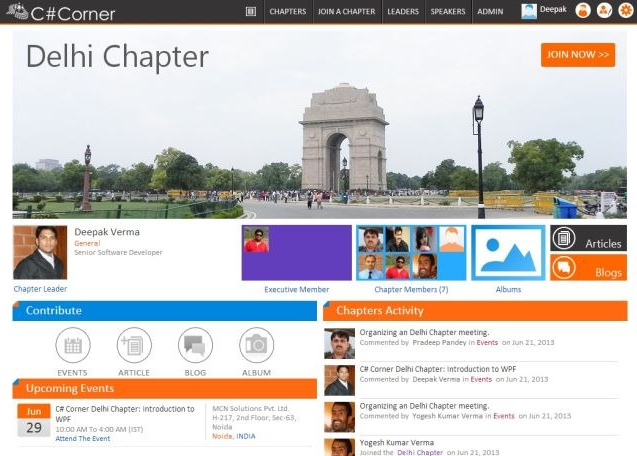Click the Deepak Verma name link

click(x=107, y=232)
